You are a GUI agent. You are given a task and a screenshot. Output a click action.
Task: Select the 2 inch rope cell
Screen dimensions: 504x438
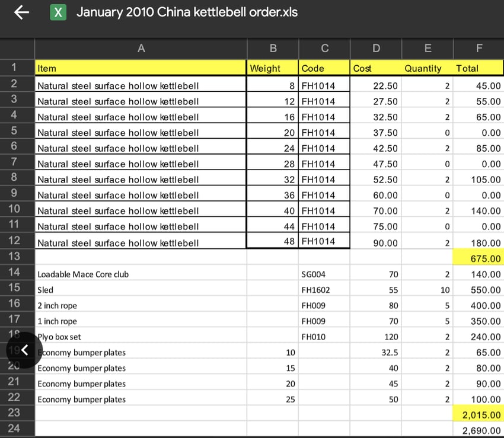point(141,303)
